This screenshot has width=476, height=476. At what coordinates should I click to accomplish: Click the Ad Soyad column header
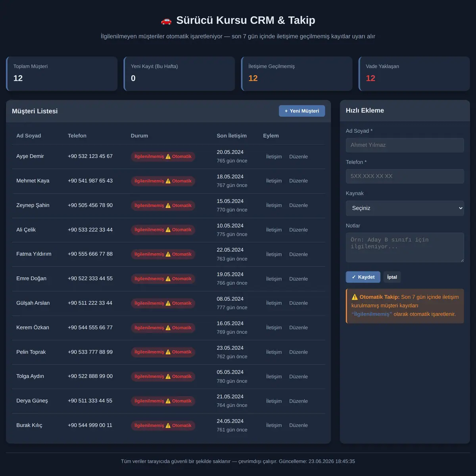29,136
